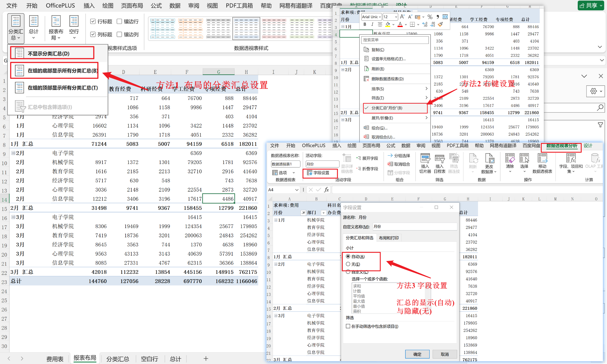Click the 自定义名称 input field
This screenshot has width=607, height=364.
tap(414, 226)
